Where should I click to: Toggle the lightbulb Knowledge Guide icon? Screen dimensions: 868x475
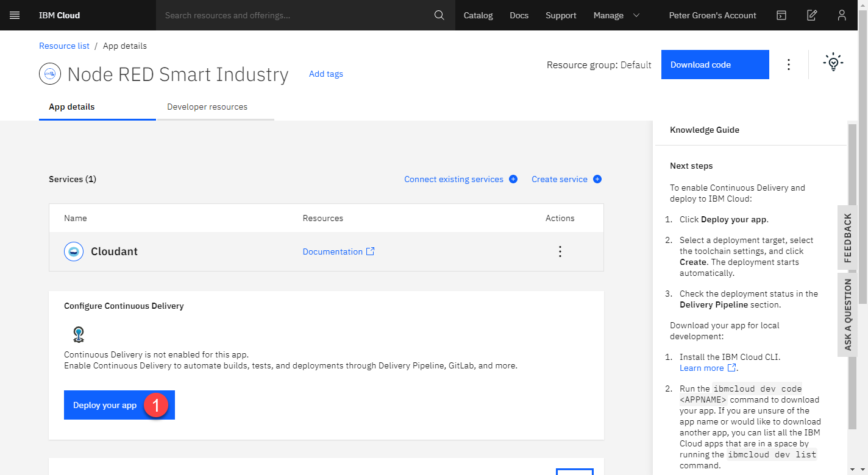[x=833, y=62]
